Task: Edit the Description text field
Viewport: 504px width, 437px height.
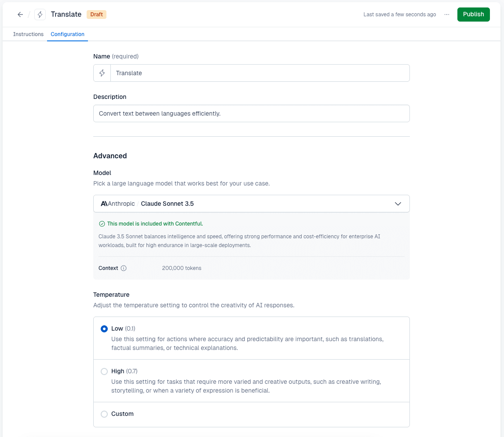Action: coord(252,113)
